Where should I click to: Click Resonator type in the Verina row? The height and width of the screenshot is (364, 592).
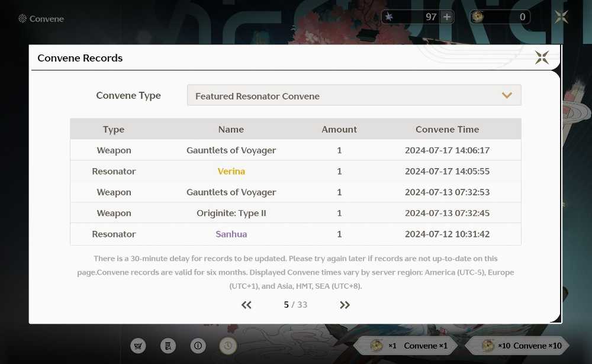pos(114,171)
